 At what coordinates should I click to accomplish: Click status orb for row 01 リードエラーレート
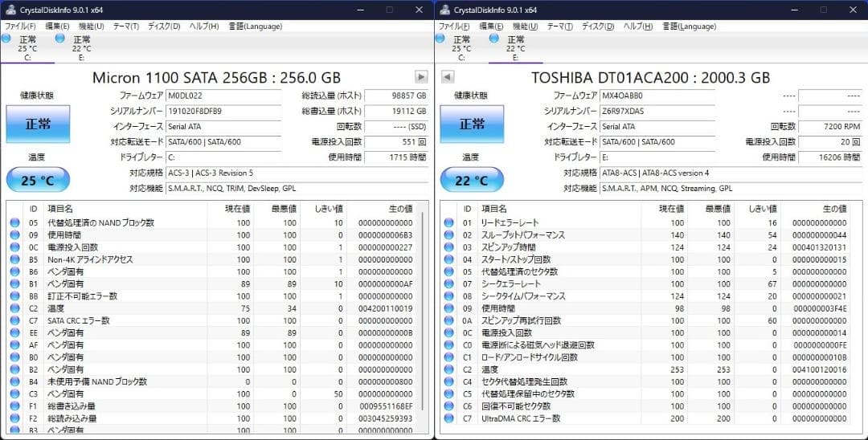pyautogui.click(x=449, y=222)
